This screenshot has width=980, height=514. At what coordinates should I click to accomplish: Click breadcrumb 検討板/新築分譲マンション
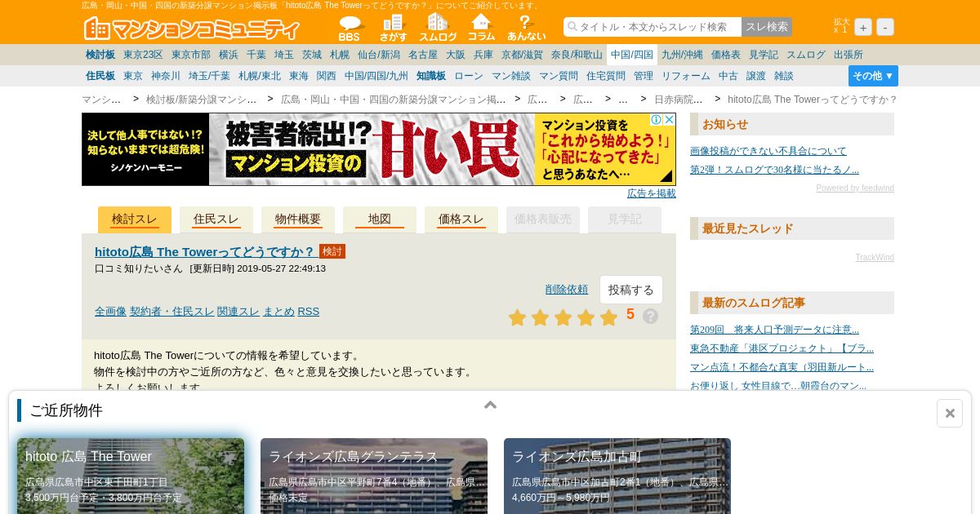point(202,100)
